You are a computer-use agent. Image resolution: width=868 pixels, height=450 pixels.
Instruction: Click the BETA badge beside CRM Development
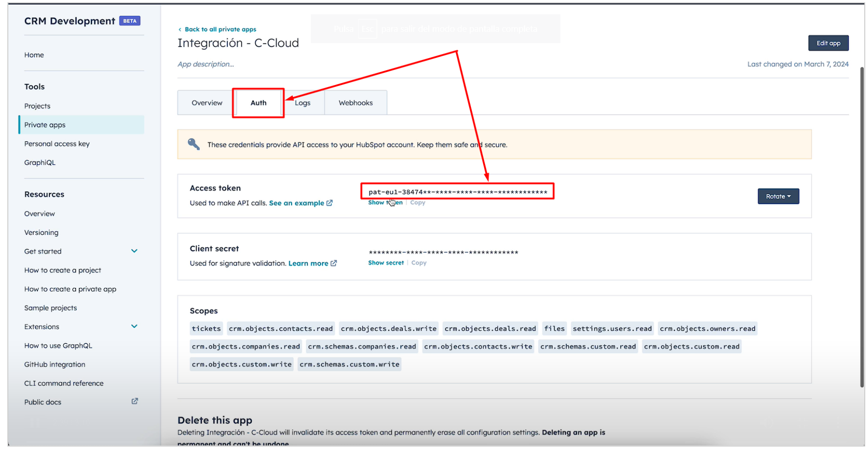coord(130,21)
